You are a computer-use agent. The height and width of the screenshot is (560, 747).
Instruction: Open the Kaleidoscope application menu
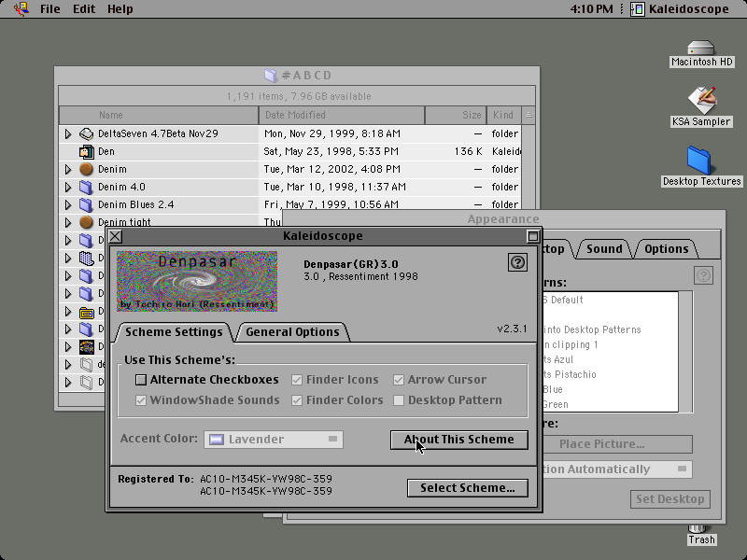[x=680, y=9]
